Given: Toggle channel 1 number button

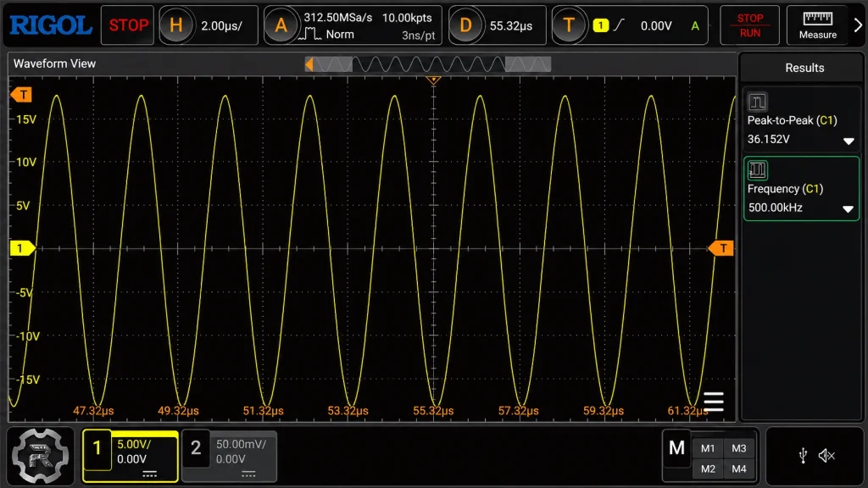Looking at the screenshot, I should coord(97,448).
